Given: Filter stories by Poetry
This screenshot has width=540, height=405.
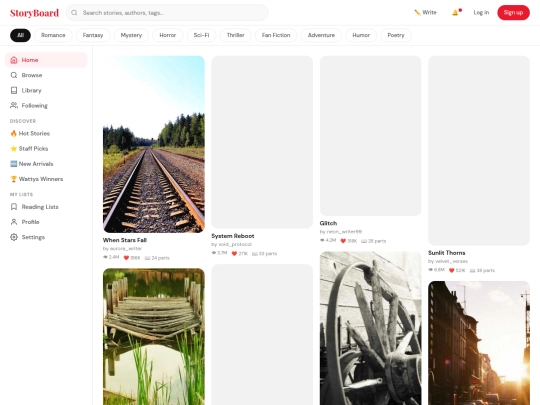Looking at the screenshot, I should 396,35.
